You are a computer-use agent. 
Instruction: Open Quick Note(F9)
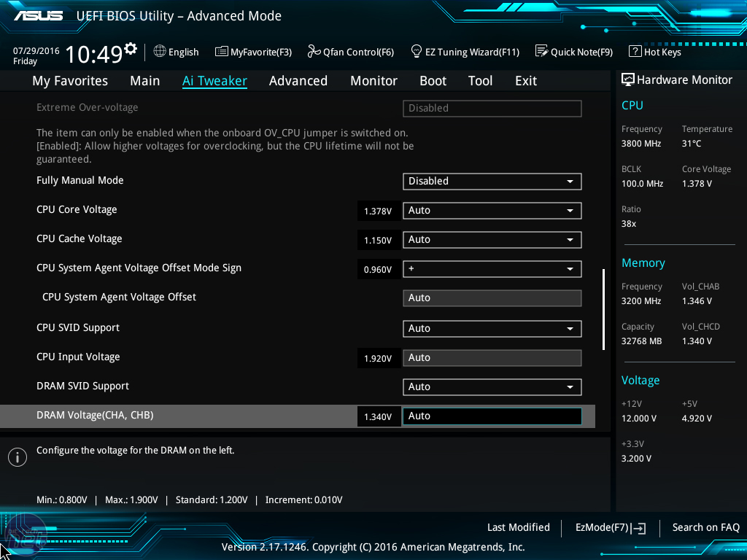pos(574,52)
